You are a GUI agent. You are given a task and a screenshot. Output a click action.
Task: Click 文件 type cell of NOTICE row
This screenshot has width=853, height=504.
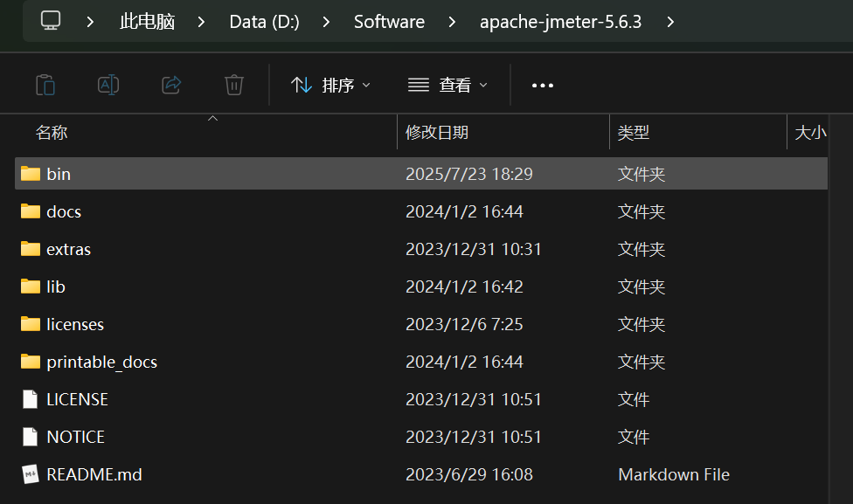[x=634, y=437]
